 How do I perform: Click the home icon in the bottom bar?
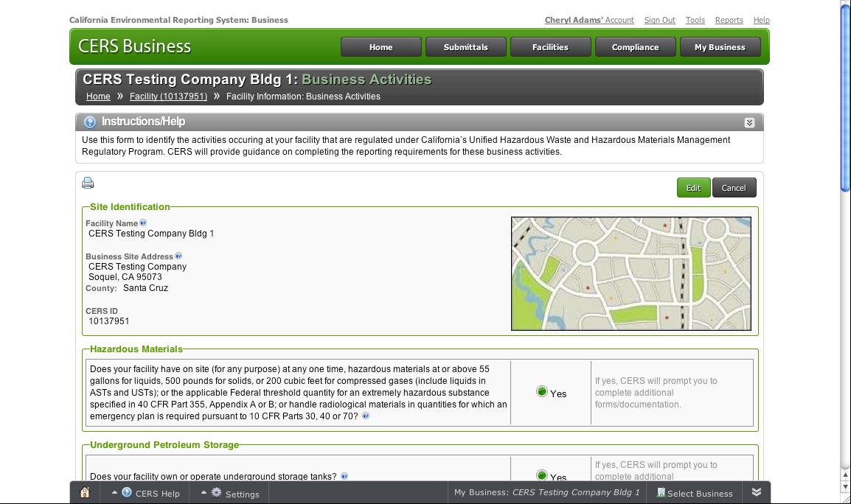[x=85, y=493]
